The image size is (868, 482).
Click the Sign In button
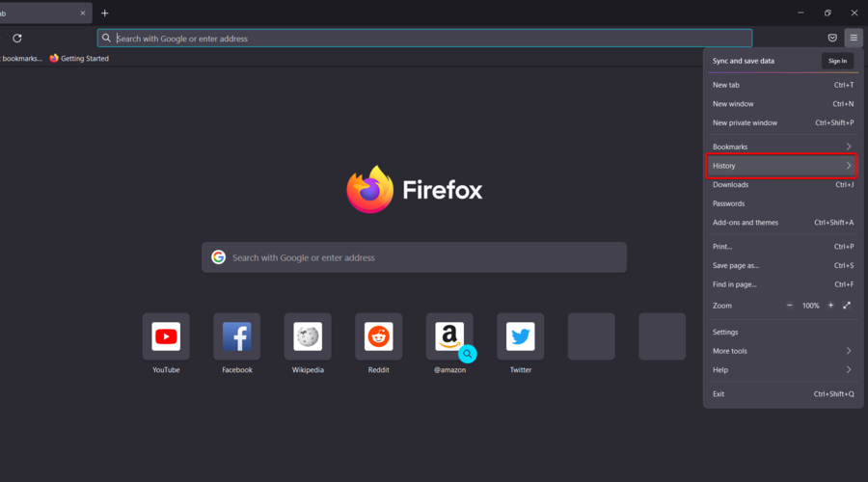837,61
